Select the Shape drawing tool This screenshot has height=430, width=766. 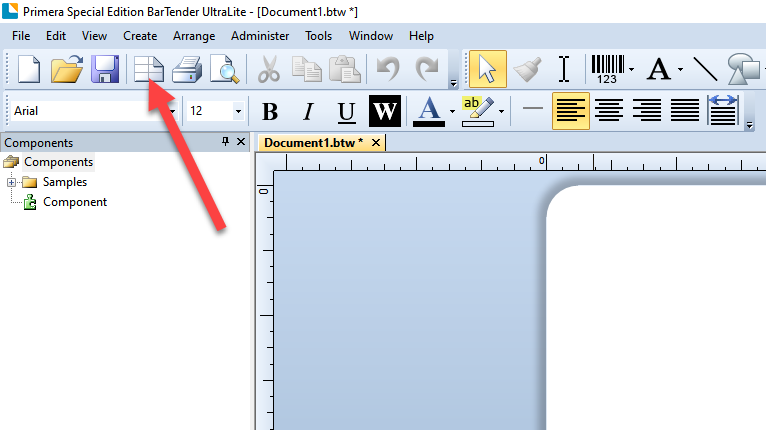click(744, 69)
